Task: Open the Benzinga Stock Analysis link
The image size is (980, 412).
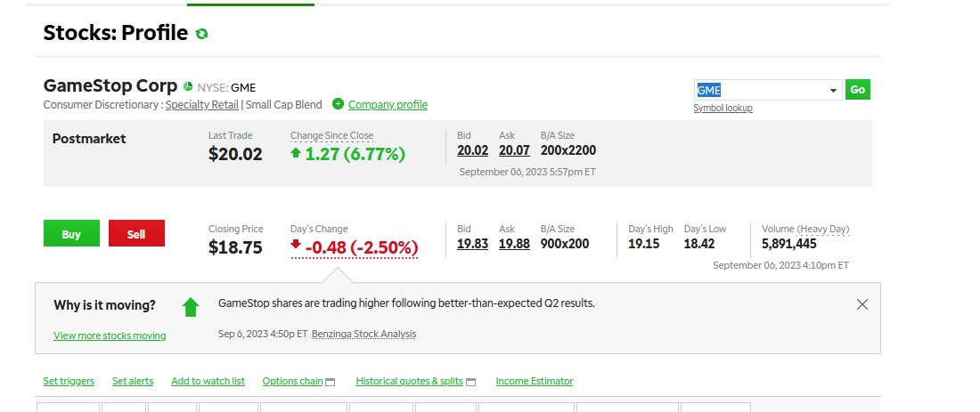Action: point(363,334)
